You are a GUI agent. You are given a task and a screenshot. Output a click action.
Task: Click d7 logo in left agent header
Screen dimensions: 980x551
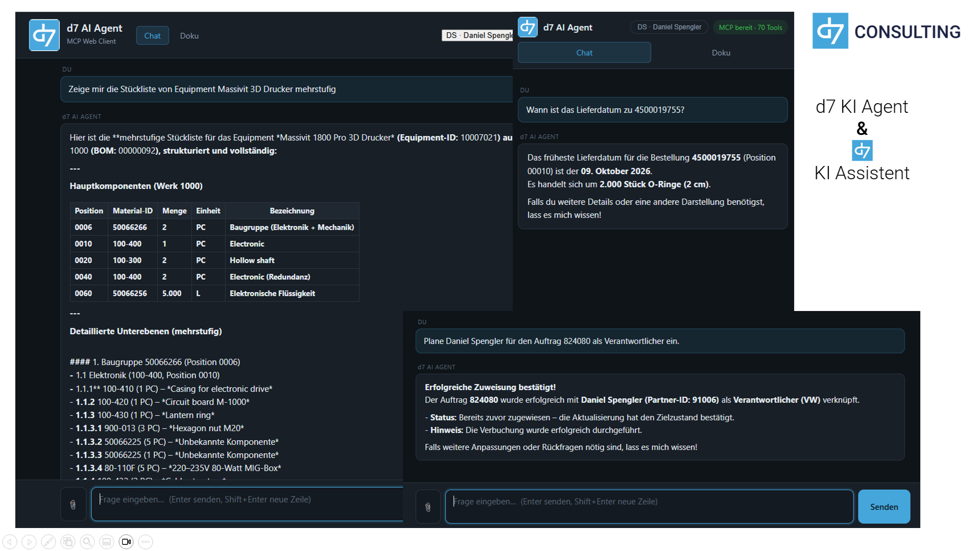44,35
